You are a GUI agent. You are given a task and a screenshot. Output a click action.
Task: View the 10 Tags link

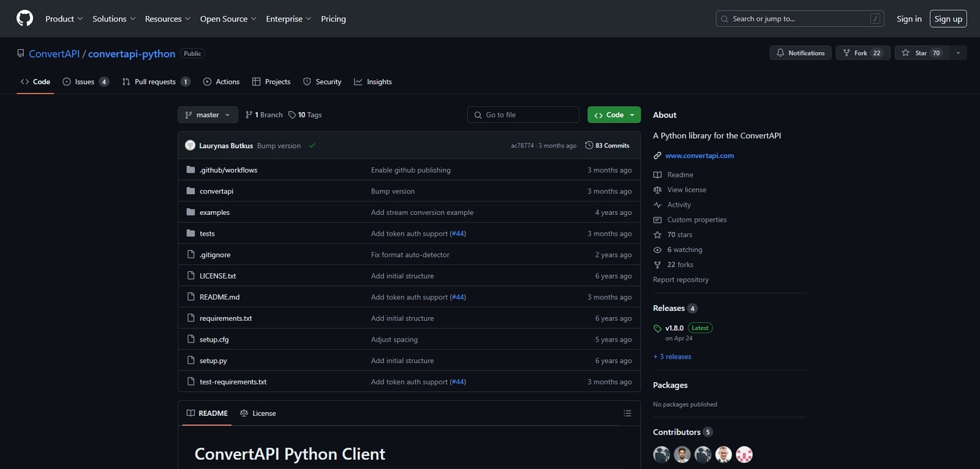[x=305, y=115]
